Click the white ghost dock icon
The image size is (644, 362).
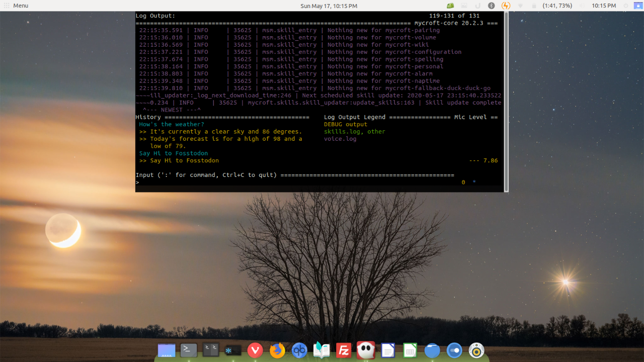coord(365,350)
